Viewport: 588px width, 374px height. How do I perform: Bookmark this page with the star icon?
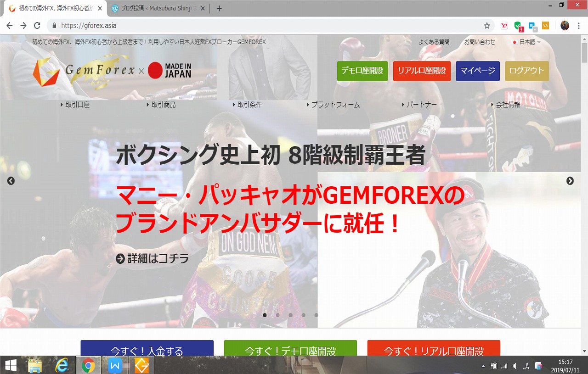click(487, 26)
